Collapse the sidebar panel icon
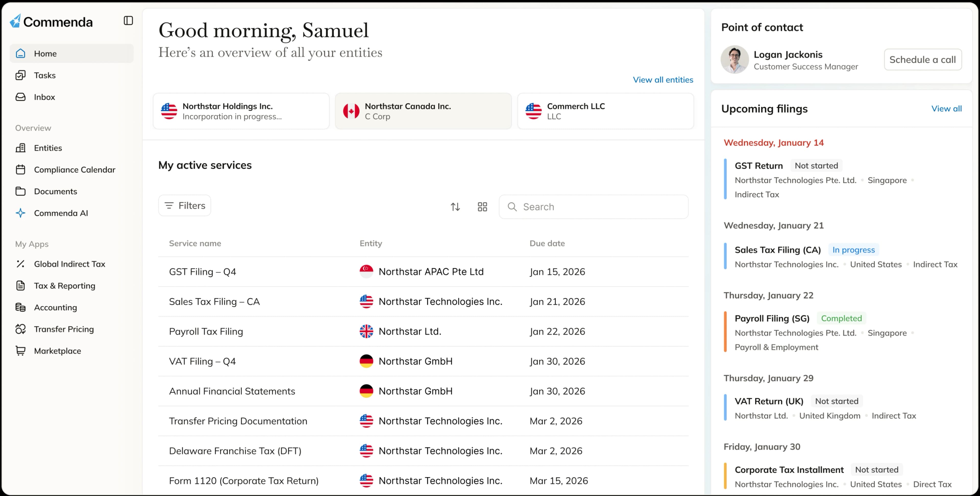 click(128, 20)
